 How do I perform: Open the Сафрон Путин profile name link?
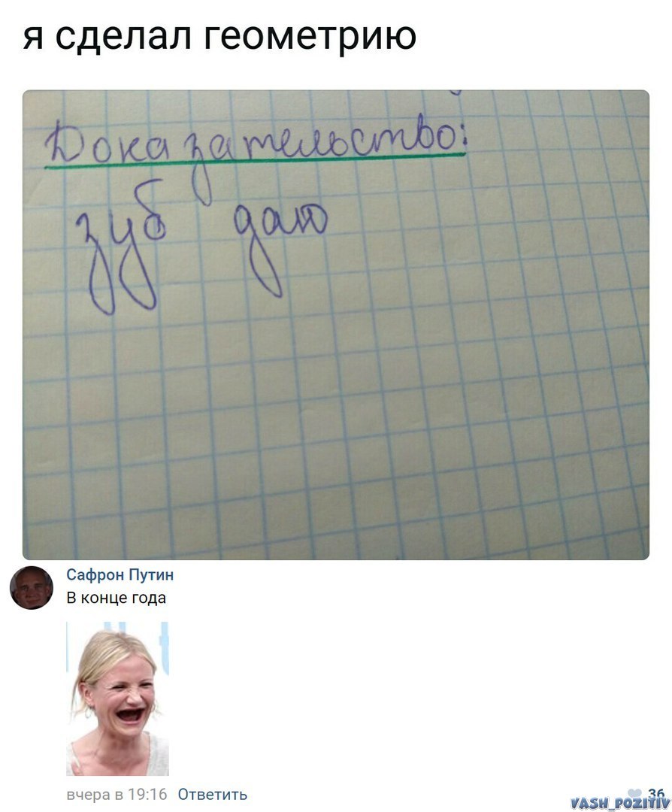pos(120,574)
